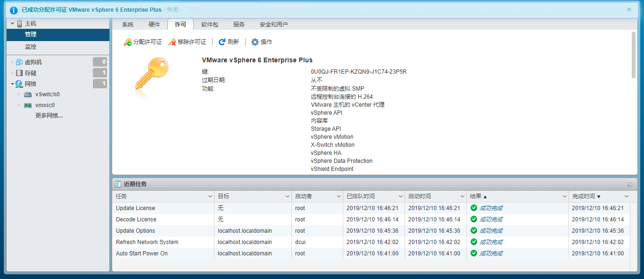Image resolution: width=644 pixels, height=279 pixels.
Task: Open the Actions (操作) gear icon
Action: tap(255, 42)
